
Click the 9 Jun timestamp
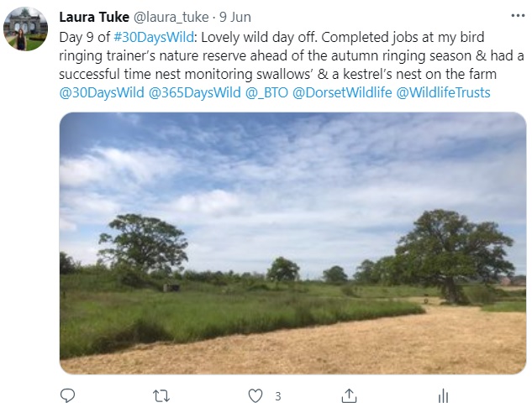tap(234, 17)
